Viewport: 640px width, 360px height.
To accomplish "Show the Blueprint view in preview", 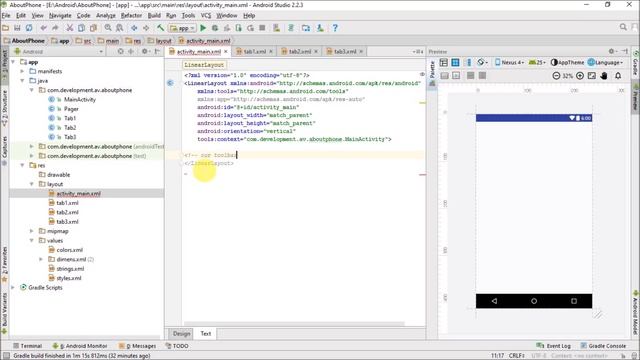I will [x=456, y=62].
